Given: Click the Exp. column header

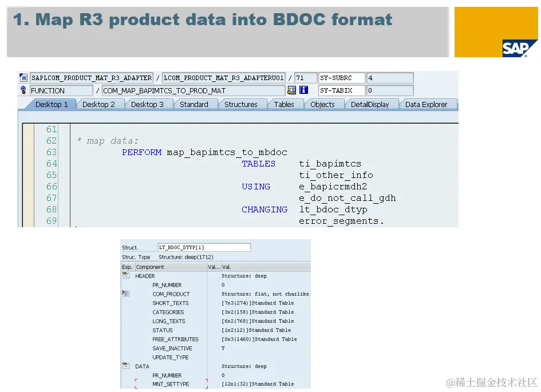Looking at the screenshot, I should coord(127,267).
